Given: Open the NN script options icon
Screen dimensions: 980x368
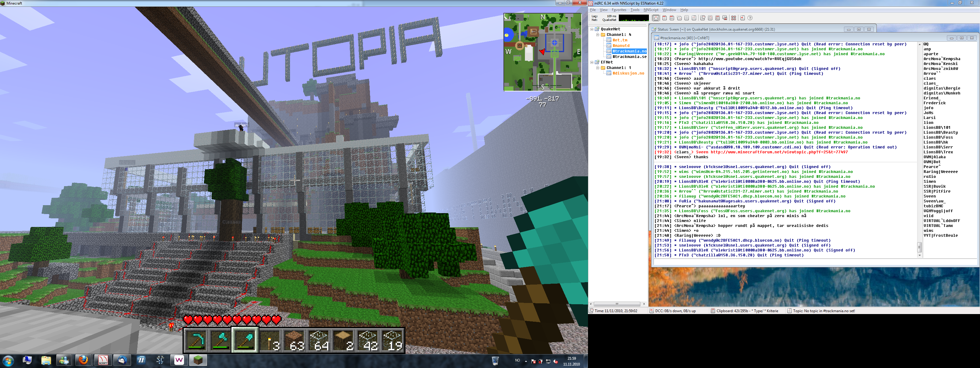Looking at the screenshot, I should pyautogui.click(x=672, y=18).
